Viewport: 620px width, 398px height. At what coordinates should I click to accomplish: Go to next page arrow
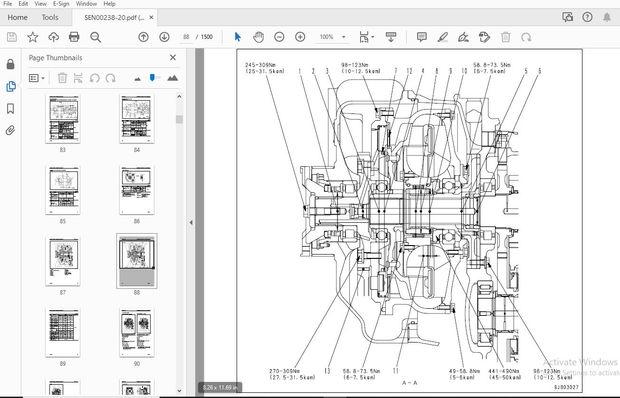[164, 37]
